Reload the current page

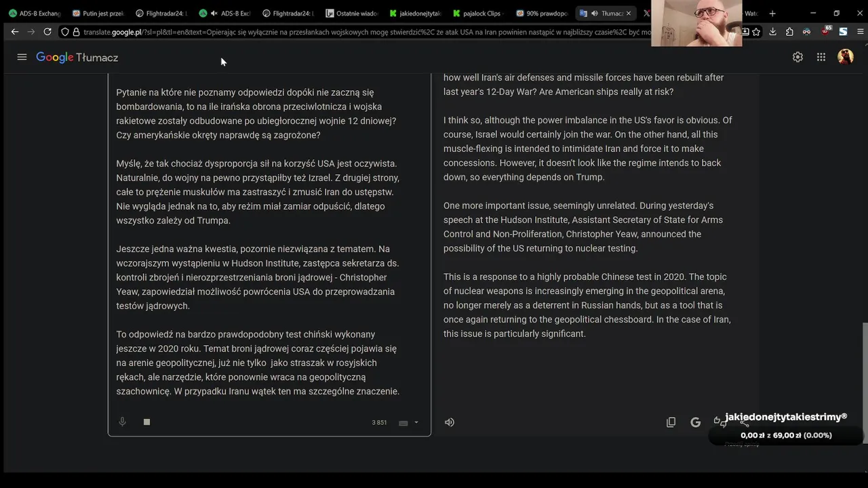[x=47, y=31]
